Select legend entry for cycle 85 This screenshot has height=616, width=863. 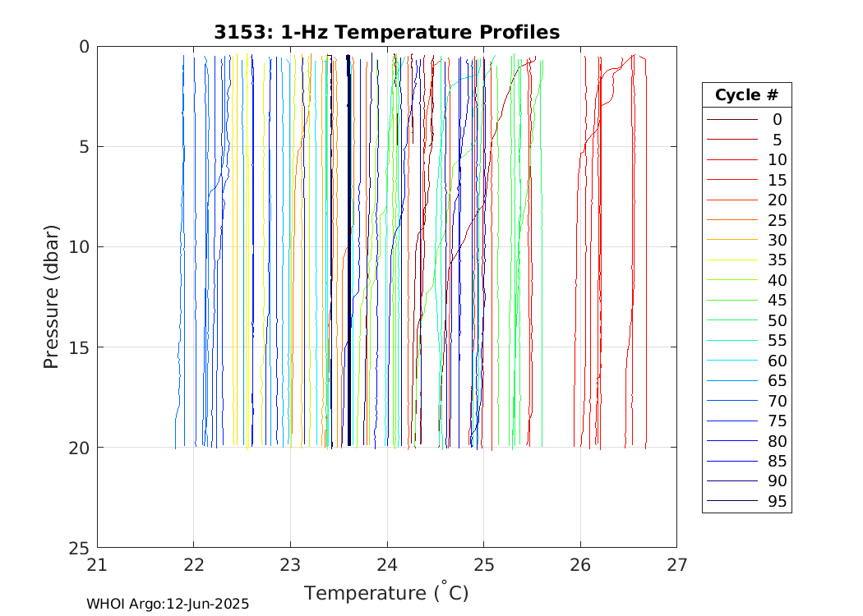747,460
